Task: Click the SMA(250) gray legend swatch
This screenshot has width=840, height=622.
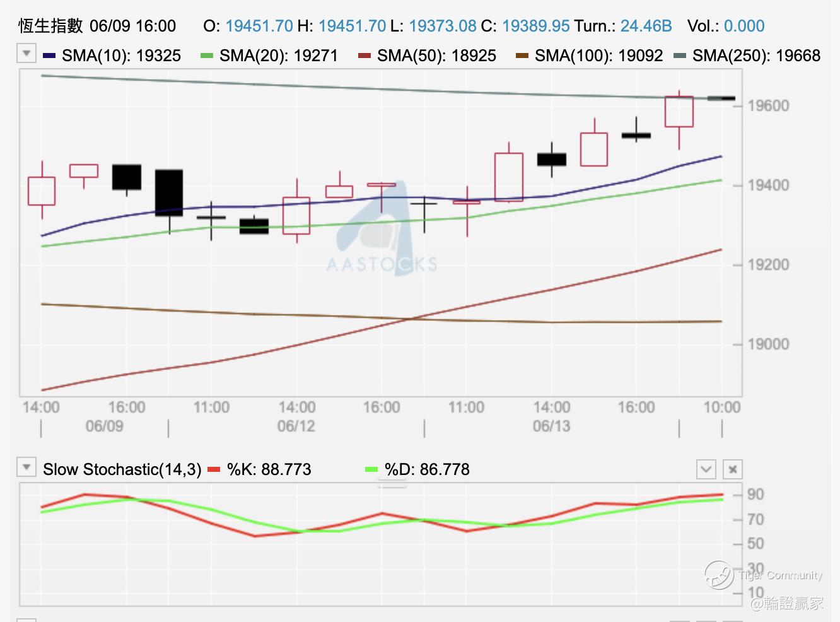Action: 680,56
